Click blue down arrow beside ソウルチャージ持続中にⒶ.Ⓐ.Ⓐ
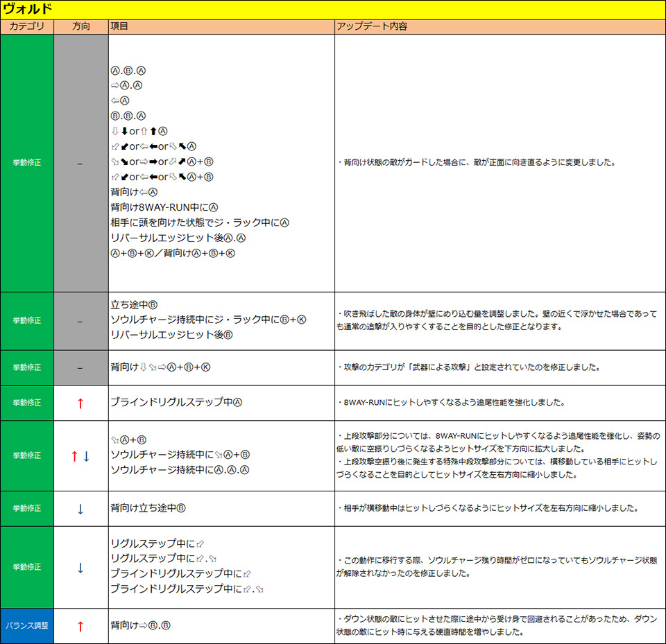666x644 pixels. (x=87, y=456)
